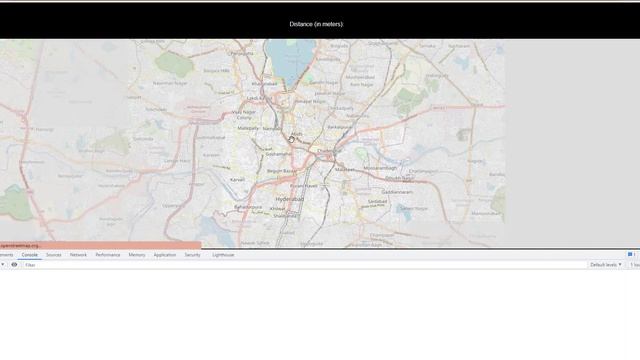
Task: Open the Memory tab
Action: point(137,255)
